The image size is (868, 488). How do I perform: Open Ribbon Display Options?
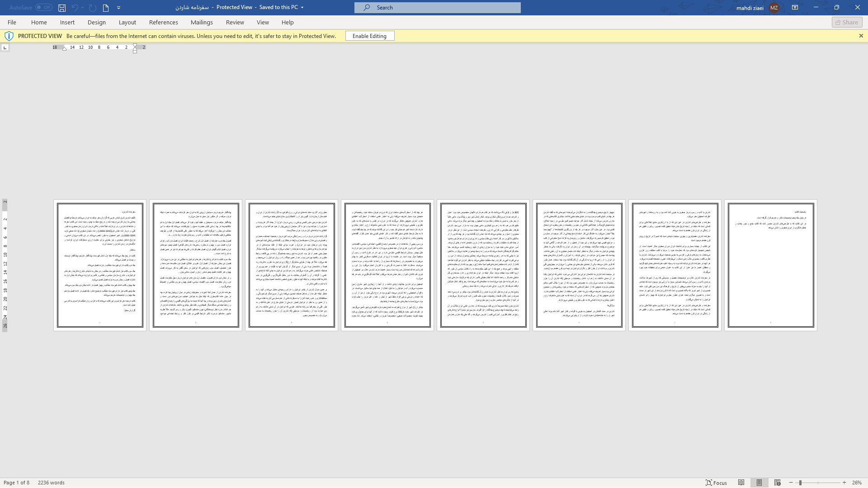click(795, 8)
